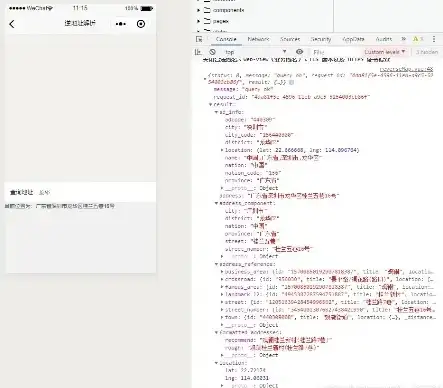Click the adcode value line
443x388 pixels.
click(x=250, y=119)
